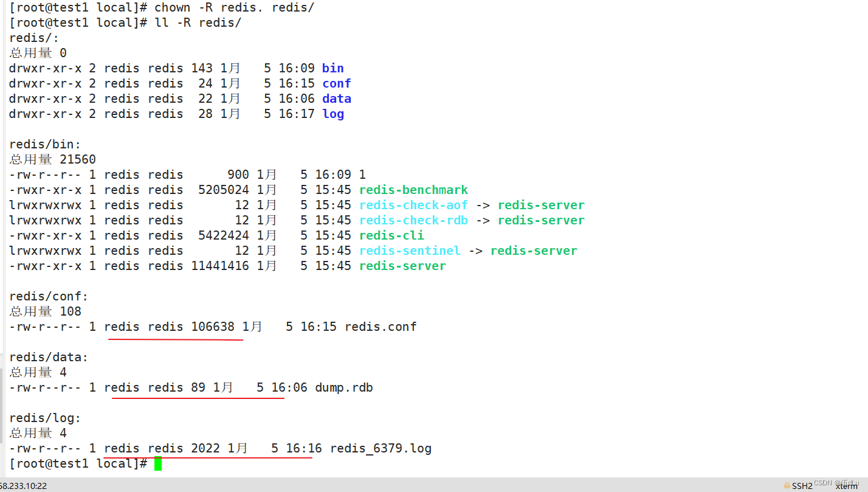The image size is (868, 492).
Task: Click the redis.conf filename
Action: [x=381, y=327]
